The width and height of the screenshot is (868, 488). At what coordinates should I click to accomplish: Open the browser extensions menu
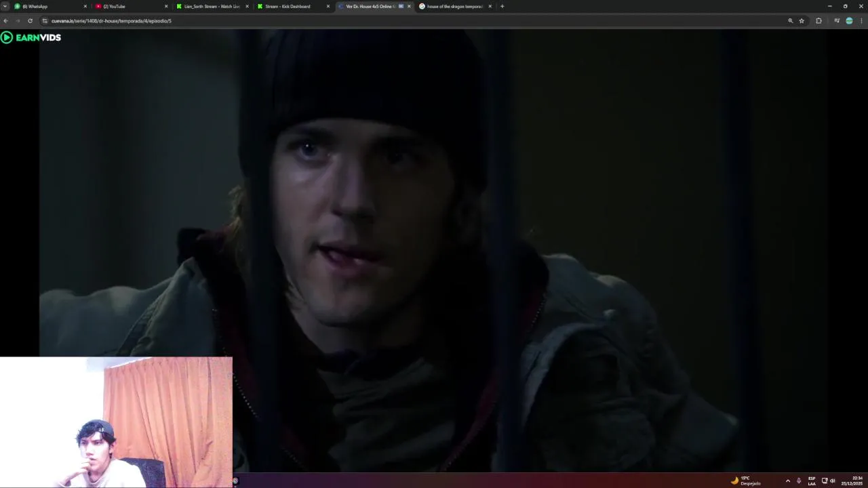point(818,20)
